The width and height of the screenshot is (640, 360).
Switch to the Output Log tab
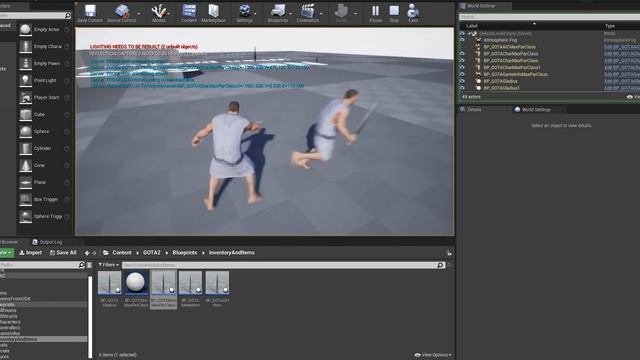(47, 242)
